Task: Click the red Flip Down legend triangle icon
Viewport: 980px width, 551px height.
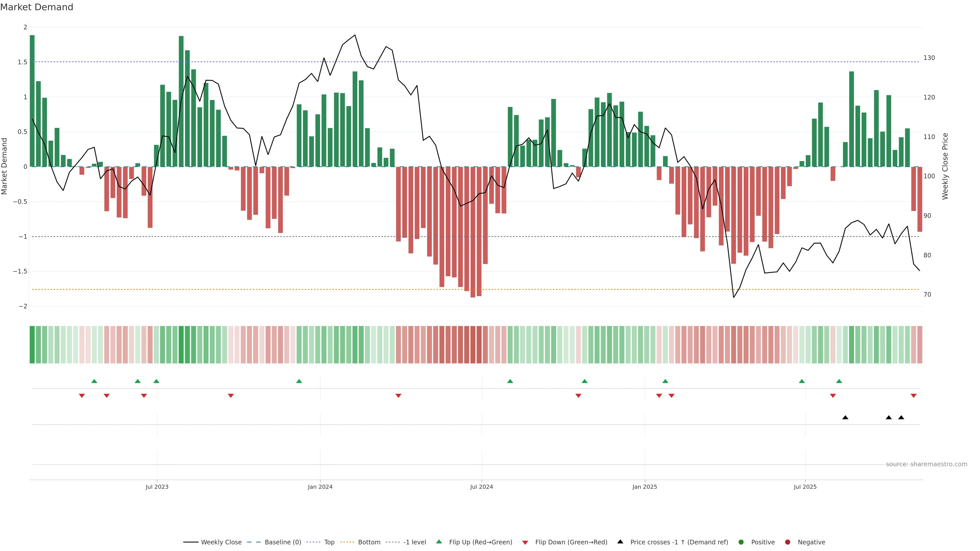Action: pyautogui.click(x=525, y=542)
